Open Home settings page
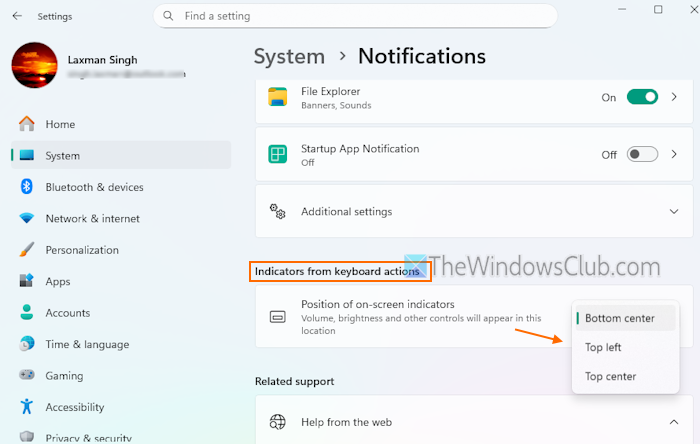The height and width of the screenshot is (444, 700). coord(121,124)
